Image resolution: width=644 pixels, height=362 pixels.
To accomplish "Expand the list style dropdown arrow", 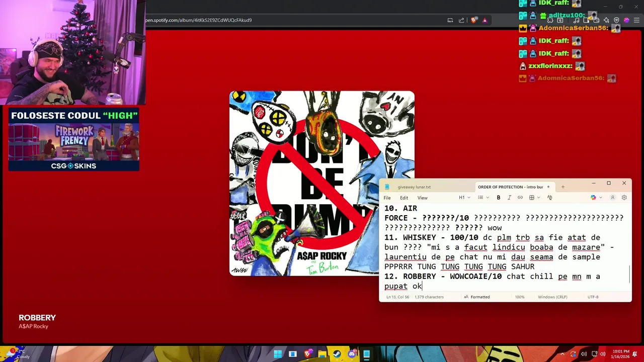I will [x=488, y=198].
